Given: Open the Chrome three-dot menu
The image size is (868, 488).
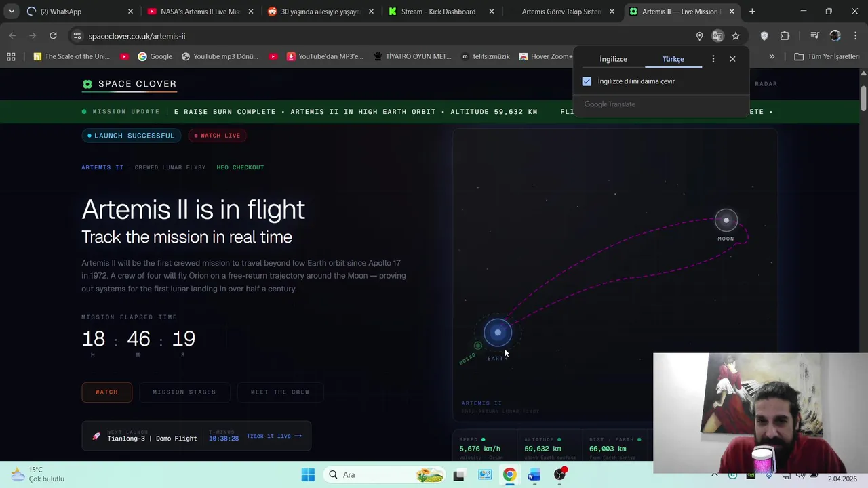Looking at the screenshot, I should (854, 36).
